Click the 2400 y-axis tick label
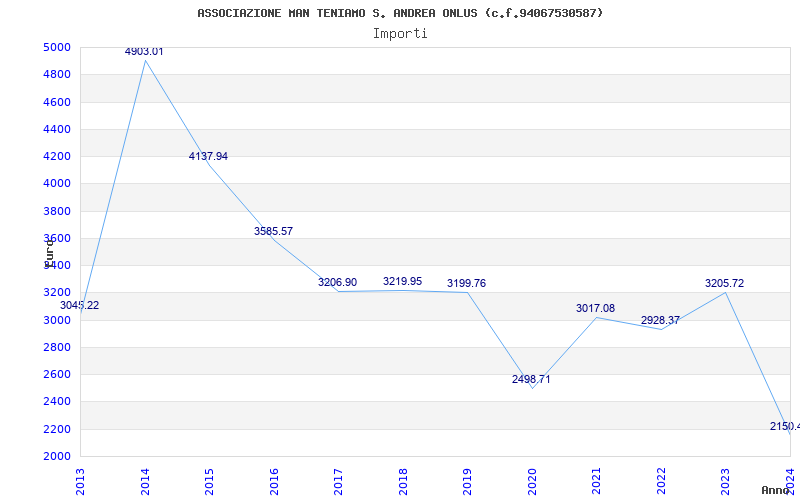Image resolution: width=800 pixels, height=500 pixels. [x=57, y=402]
